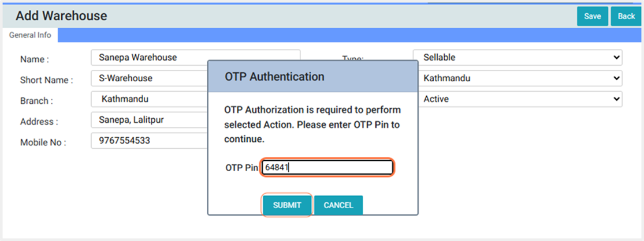This screenshot has width=644, height=241.
Task: Switch to the General Info tab
Action: (30, 35)
